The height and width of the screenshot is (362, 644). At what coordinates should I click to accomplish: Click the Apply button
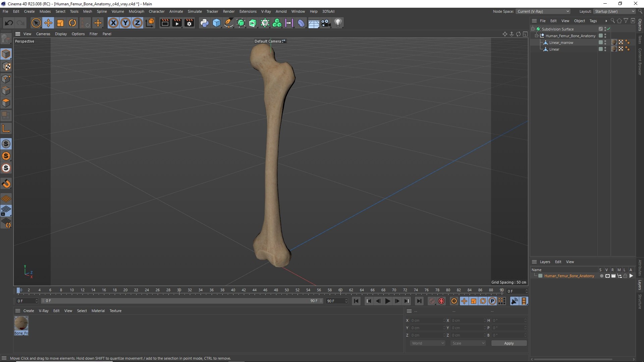(x=509, y=343)
